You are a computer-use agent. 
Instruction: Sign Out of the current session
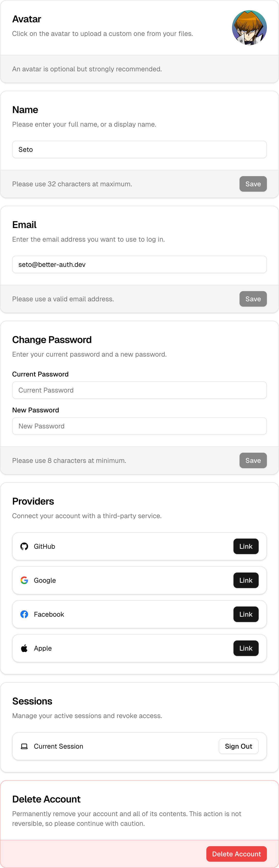click(x=238, y=746)
